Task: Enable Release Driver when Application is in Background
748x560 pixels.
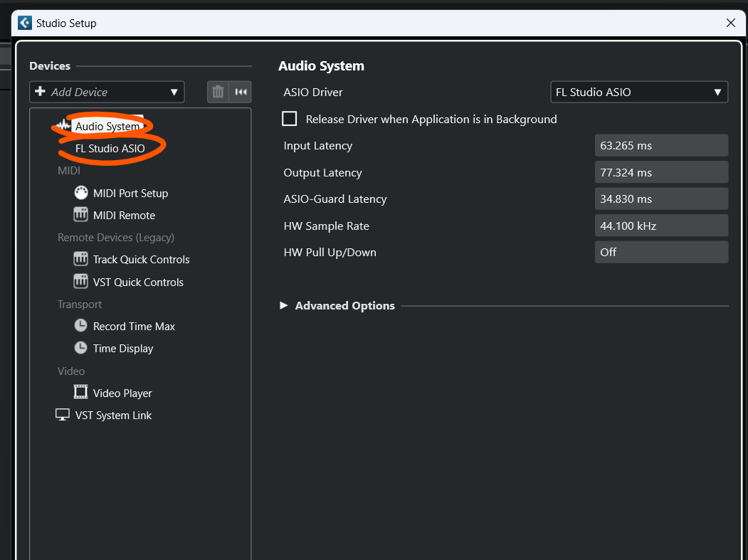Action: (x=289, y=119)
